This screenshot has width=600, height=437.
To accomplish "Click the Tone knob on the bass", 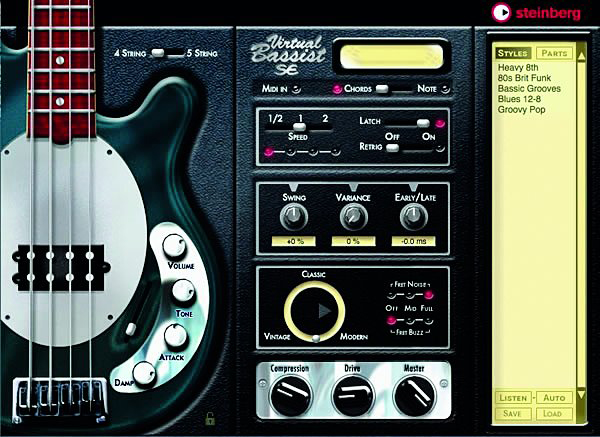I will (x=183, y=292).
